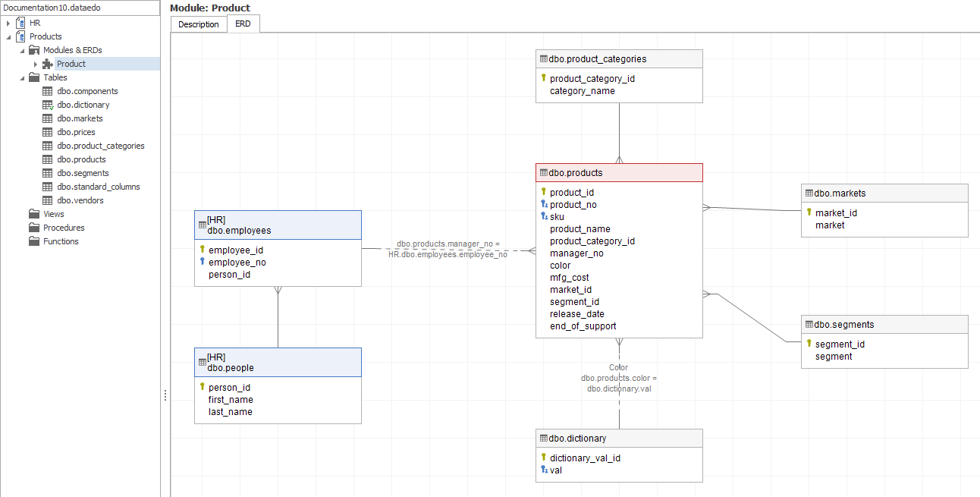Select the ERD tab
Image resolution: width=980 pixels, height=497 pixels.
[x=243, y=24]
